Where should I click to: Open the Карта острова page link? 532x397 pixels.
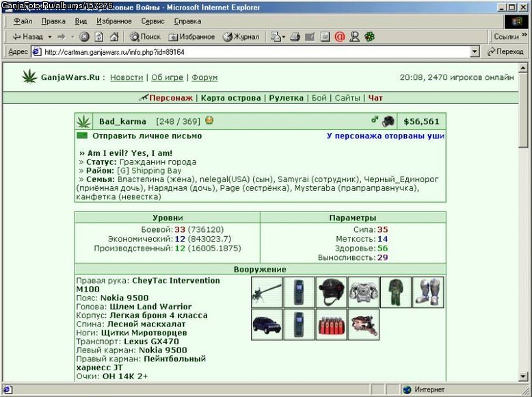point(230,98)
